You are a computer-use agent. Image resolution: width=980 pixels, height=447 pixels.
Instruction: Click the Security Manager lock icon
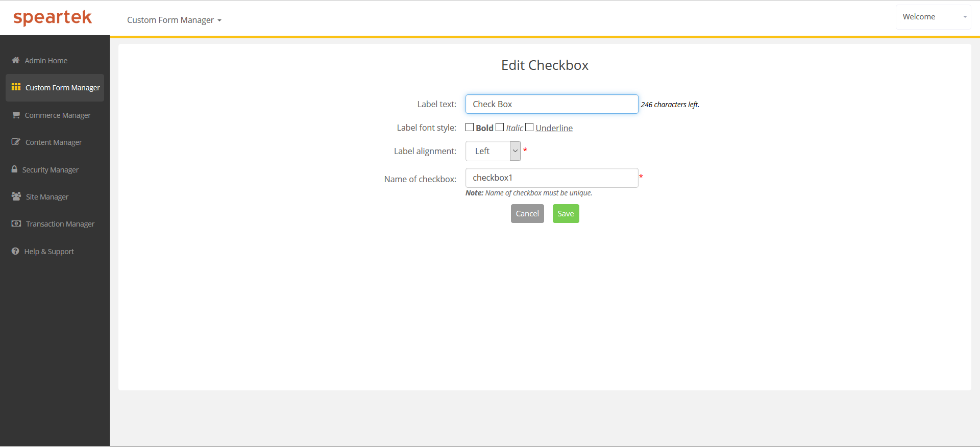(x=14, y=169)
